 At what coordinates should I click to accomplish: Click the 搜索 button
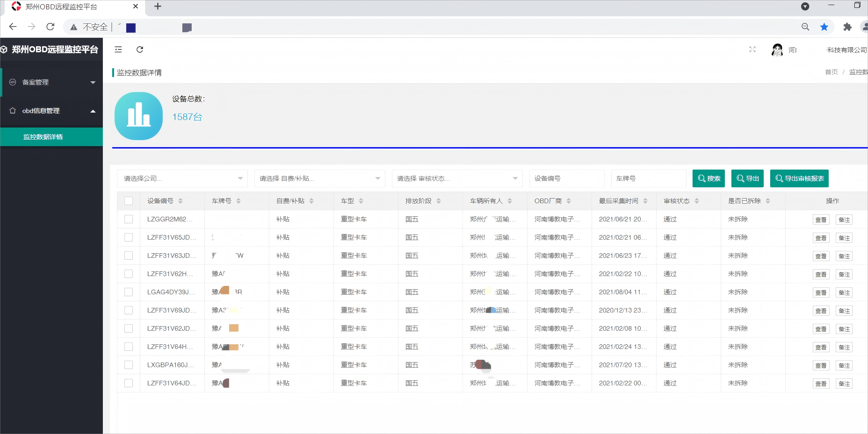709,178
